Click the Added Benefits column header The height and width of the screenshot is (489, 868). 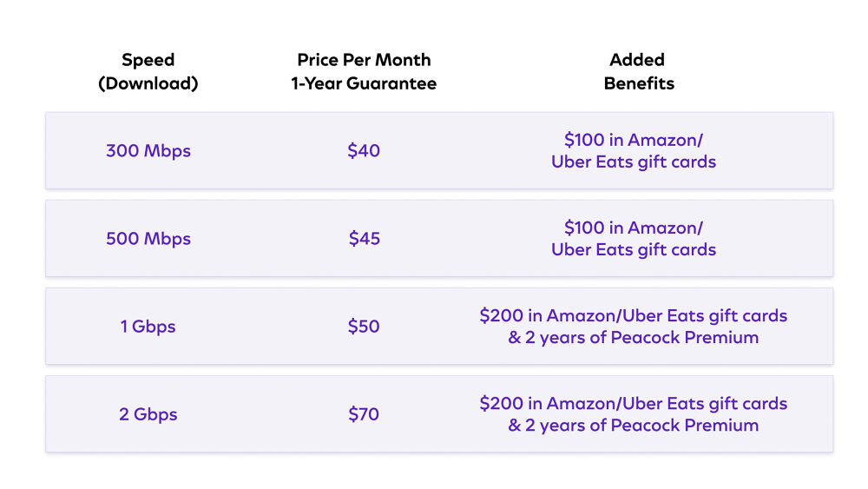[x=638, y=72]
